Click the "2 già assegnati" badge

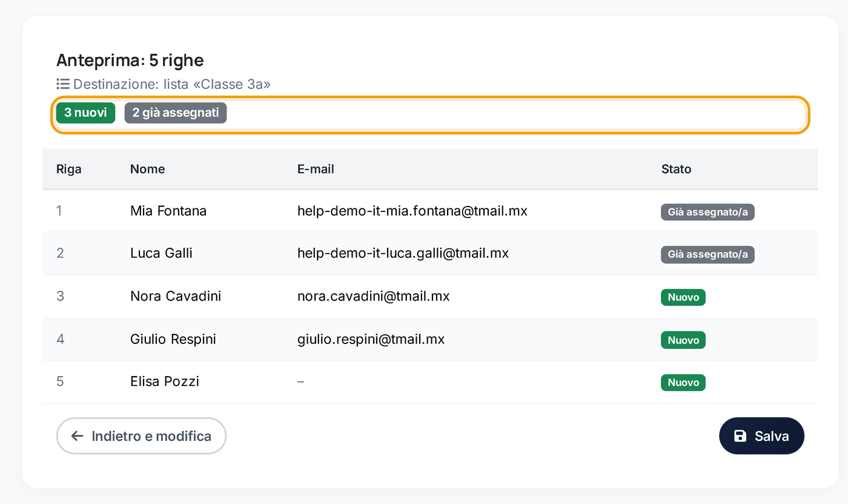(176, 113)
